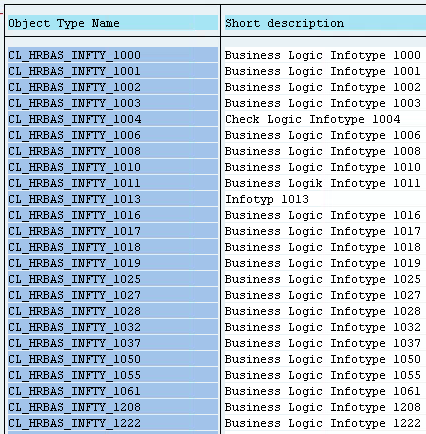The width and height of the screenshot is (426, 434).
Task: Select row CL_HRBAS_INFTY_1025
Action: click(113, 279)
